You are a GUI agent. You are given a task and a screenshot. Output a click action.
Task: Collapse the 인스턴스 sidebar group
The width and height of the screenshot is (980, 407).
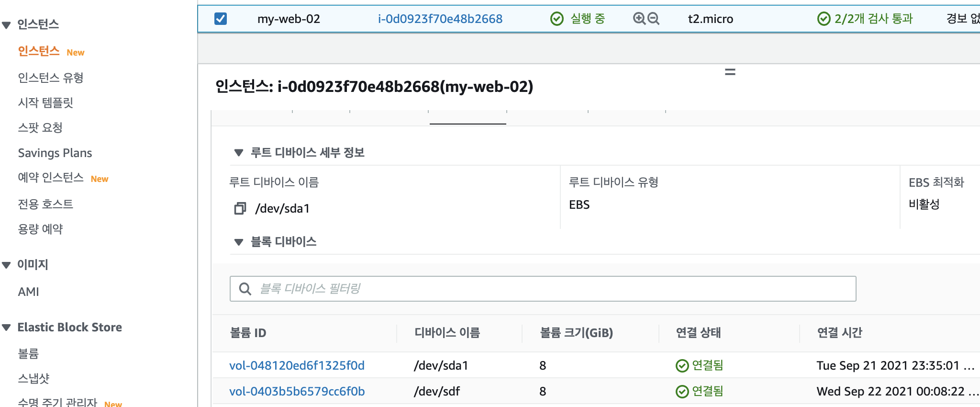7,25
